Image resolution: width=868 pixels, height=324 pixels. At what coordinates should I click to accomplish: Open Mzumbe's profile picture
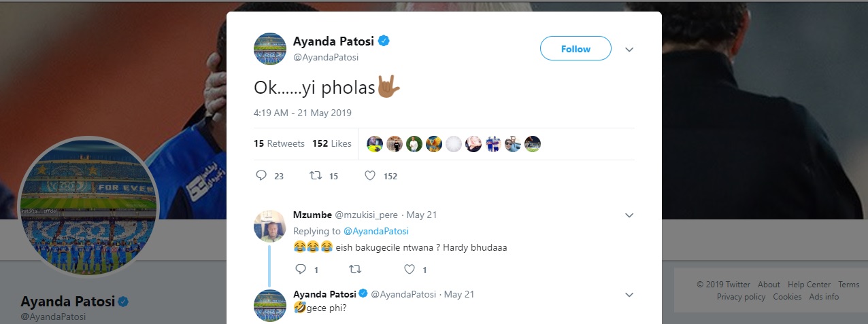(x=269, y=226)
